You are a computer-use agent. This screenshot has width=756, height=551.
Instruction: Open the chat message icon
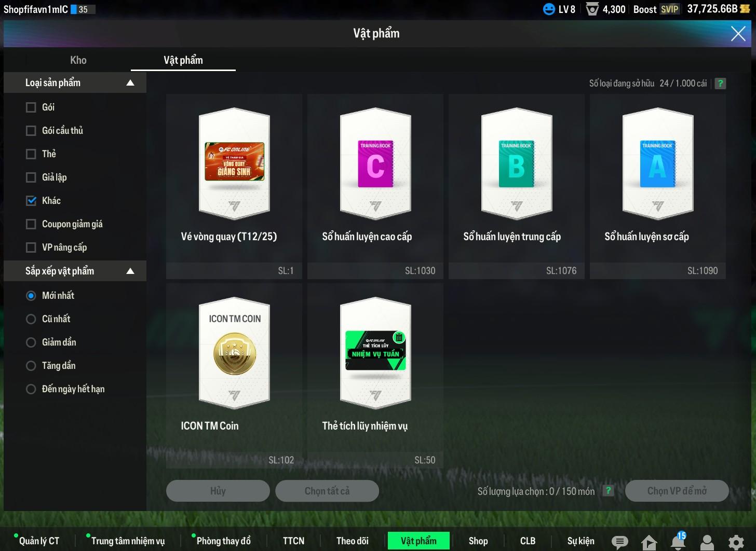click(619, 542)
